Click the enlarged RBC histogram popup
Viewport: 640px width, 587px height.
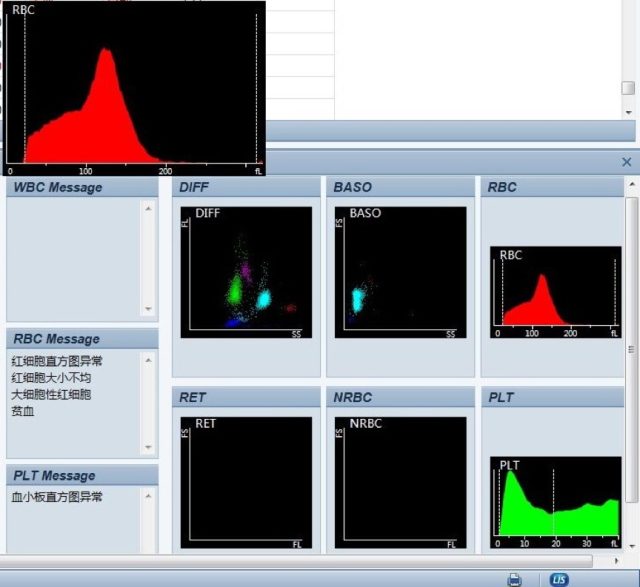tap(134, 89)
